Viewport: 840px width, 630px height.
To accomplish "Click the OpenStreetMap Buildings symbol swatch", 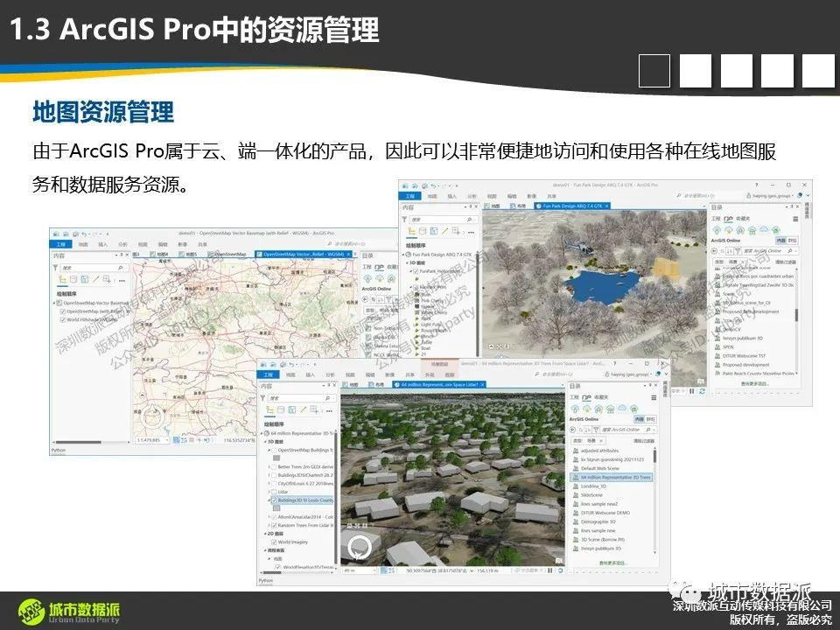I will click(276, 458).
